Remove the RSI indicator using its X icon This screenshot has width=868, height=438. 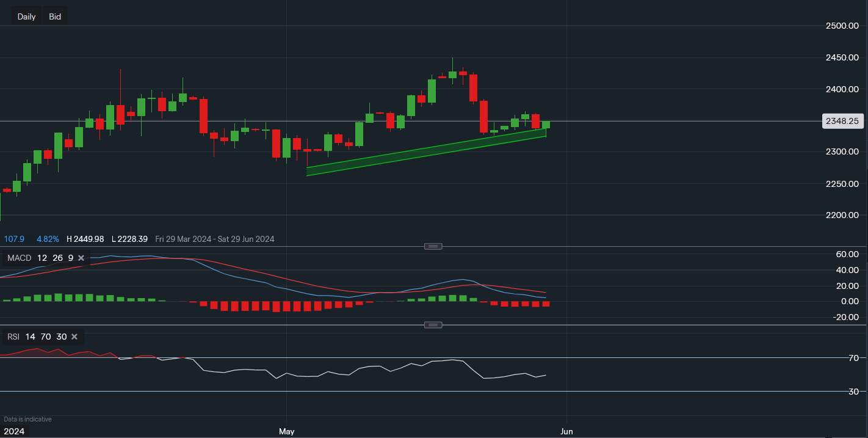pos(74,337)
